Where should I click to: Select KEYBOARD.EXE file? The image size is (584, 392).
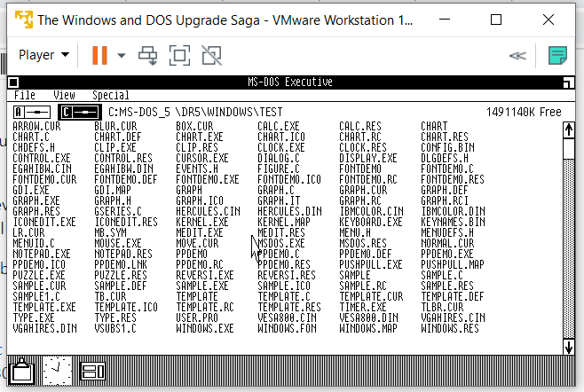(371, 223)
